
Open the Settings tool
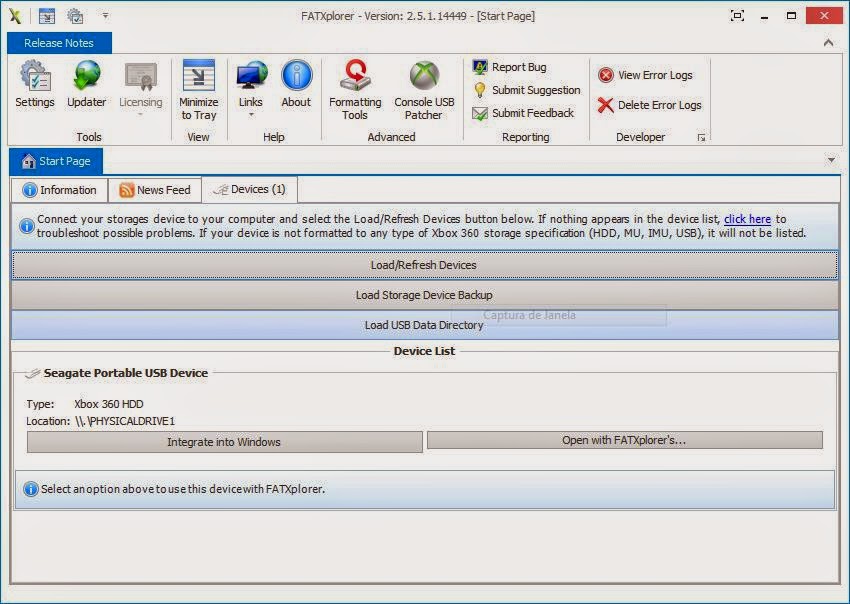click(x=35, y=85)
